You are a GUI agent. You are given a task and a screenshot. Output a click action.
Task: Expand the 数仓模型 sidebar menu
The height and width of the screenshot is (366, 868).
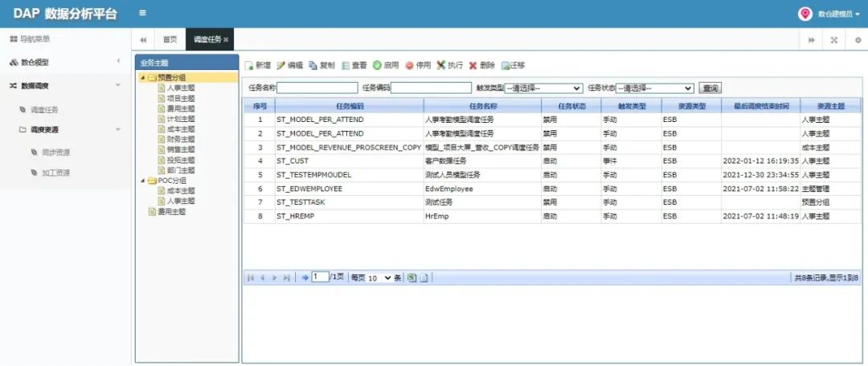65,63
